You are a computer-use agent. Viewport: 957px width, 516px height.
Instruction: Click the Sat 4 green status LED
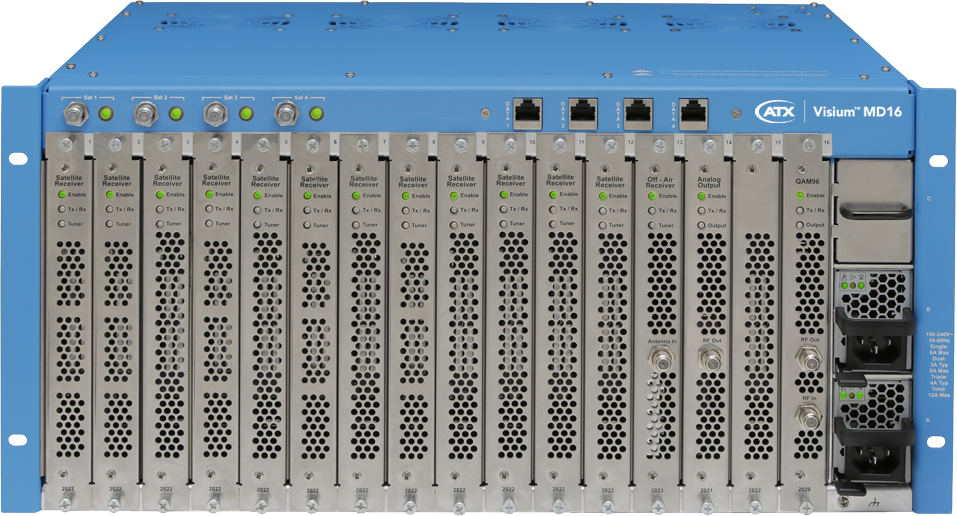[315, 114]
